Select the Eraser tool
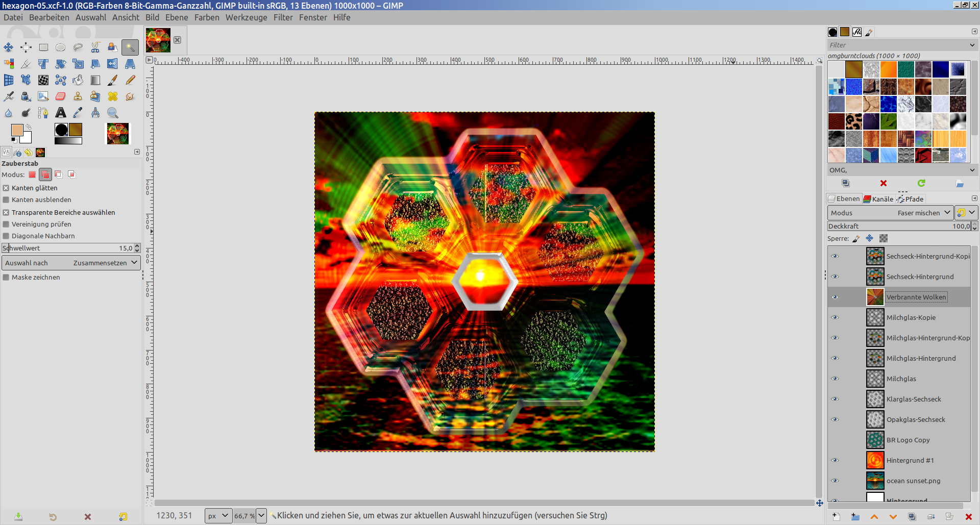 [61, 96]
